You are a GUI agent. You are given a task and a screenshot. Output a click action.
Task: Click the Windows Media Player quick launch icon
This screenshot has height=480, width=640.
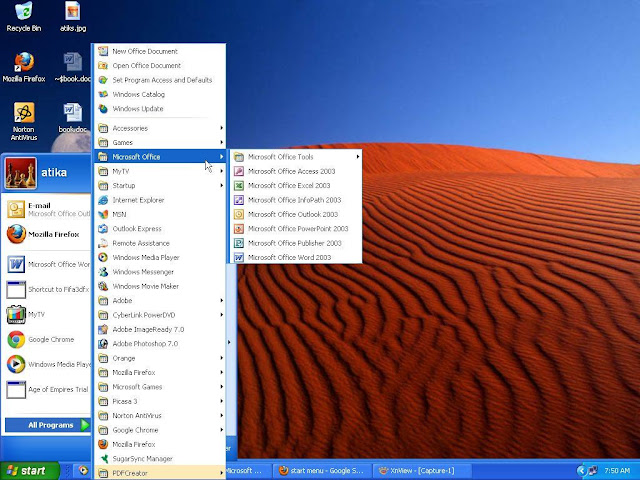pos(83,470)
